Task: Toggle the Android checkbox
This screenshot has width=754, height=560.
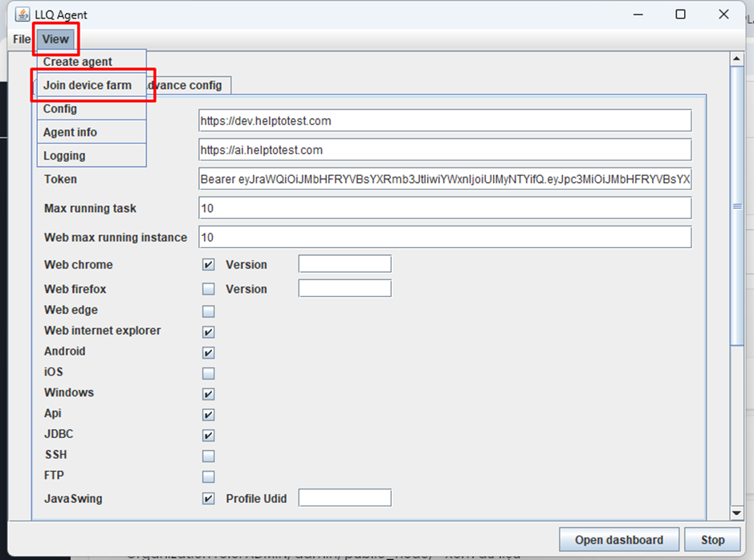Action: pyautogui.click(x=209, y=352)
